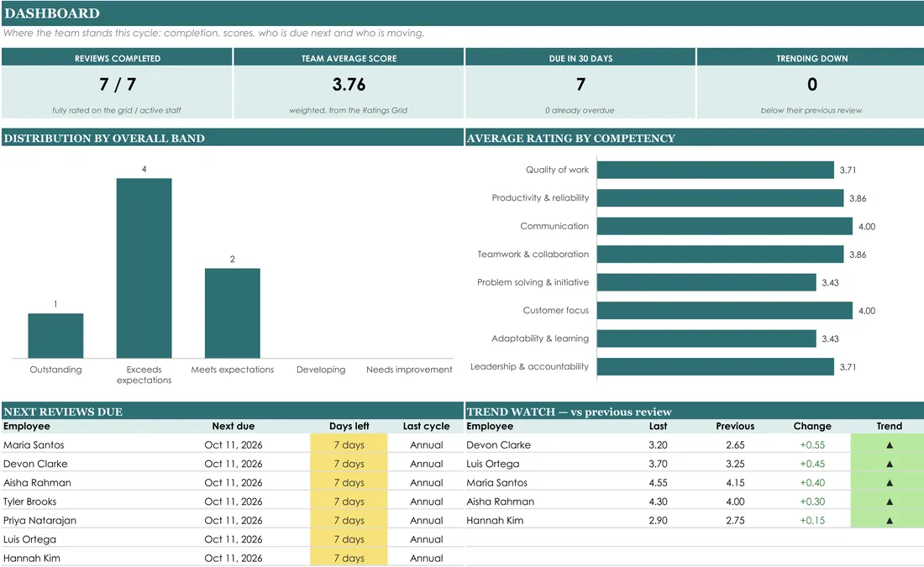Click Hannah Kim's up-trend arrow
924x567 pixels.
[890, 521]
